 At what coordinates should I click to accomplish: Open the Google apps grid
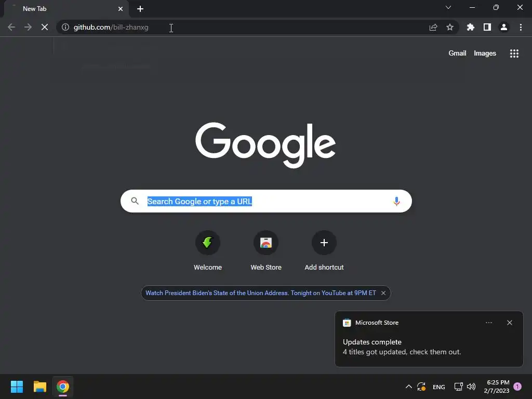pos(514,54)
